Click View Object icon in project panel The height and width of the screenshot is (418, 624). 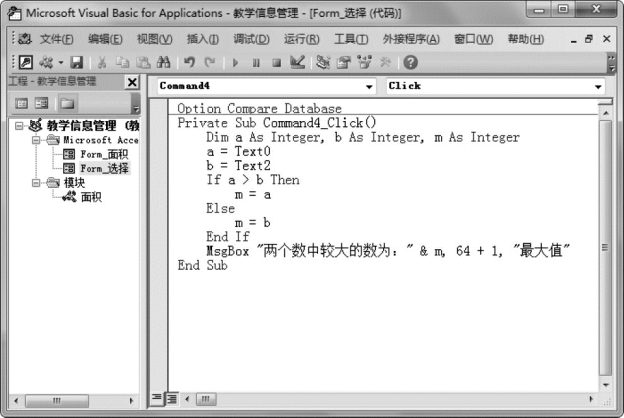click(x=41, y=104)
